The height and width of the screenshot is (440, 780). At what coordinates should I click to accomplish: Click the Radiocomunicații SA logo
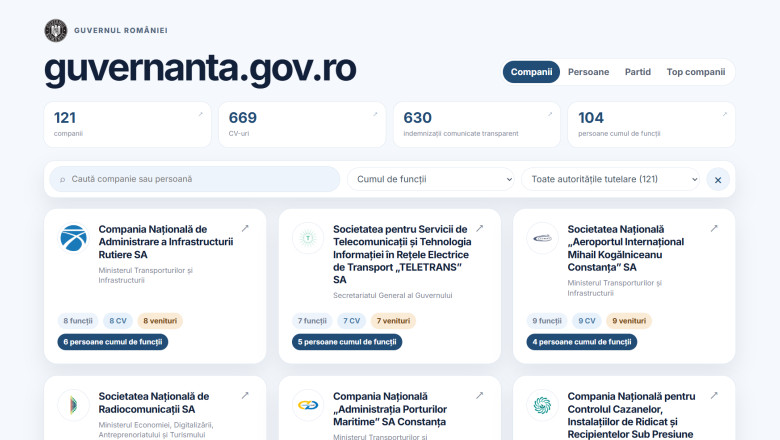click(74, 405)
